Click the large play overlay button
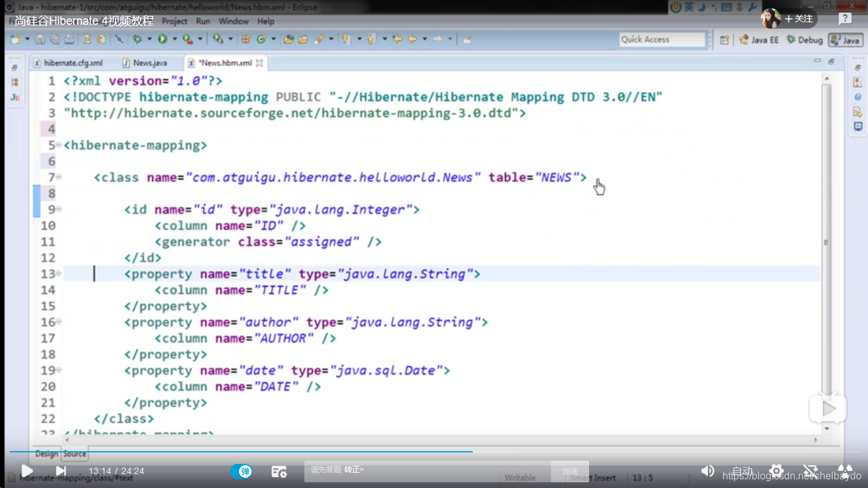The height and width of the screenshot is (488, 868). pyautogui.click(x=827, y=409)
